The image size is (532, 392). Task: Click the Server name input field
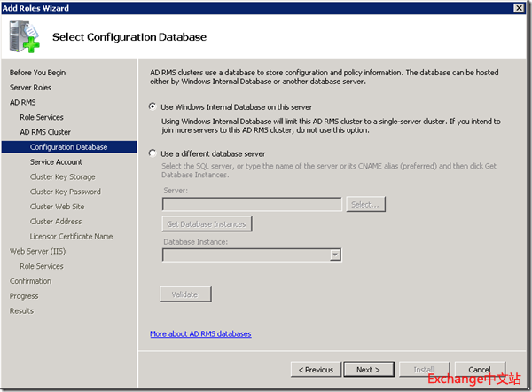pyautogui.click(x=253, y=205)
